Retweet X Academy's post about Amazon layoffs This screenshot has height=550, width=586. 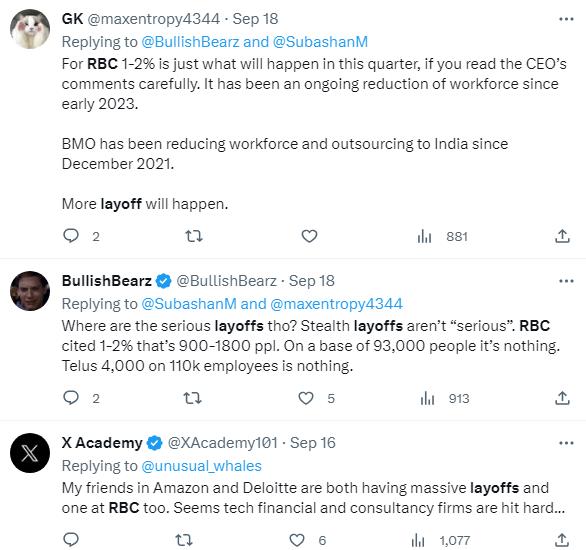click(184, 540)
